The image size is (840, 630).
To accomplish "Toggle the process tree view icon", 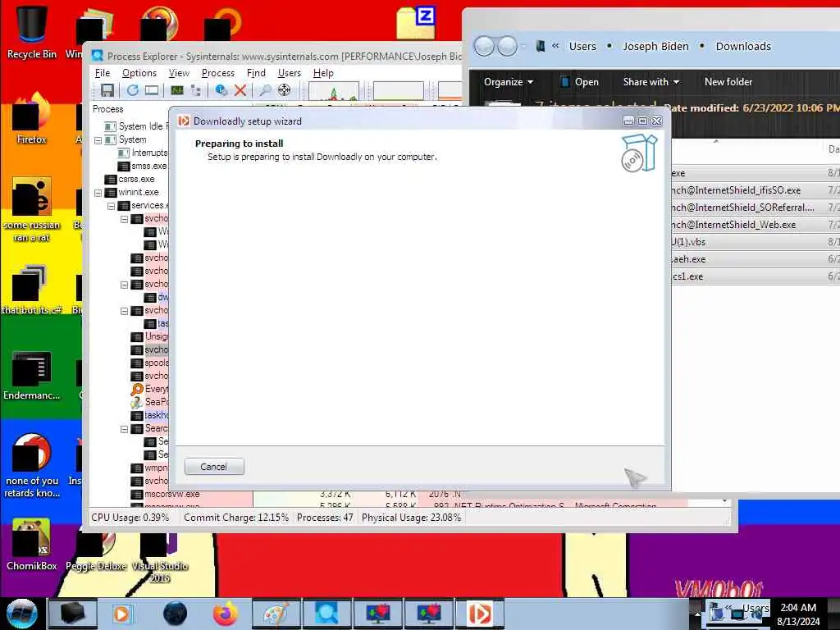I will [x=196, y=90].
